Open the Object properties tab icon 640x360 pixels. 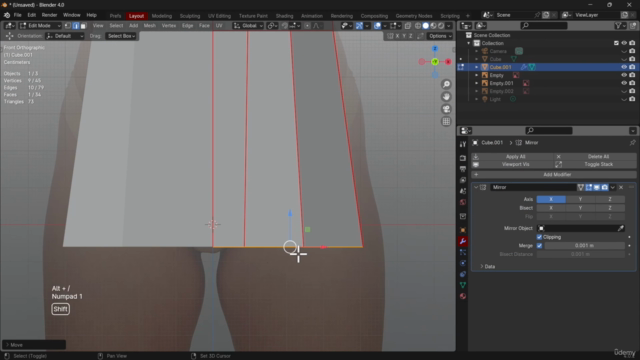462,230
